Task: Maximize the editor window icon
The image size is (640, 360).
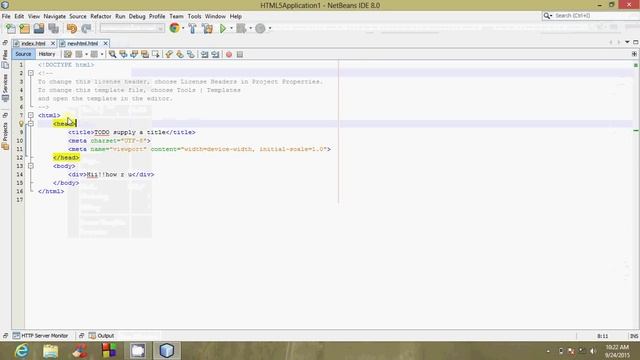Action: (636, 42)
